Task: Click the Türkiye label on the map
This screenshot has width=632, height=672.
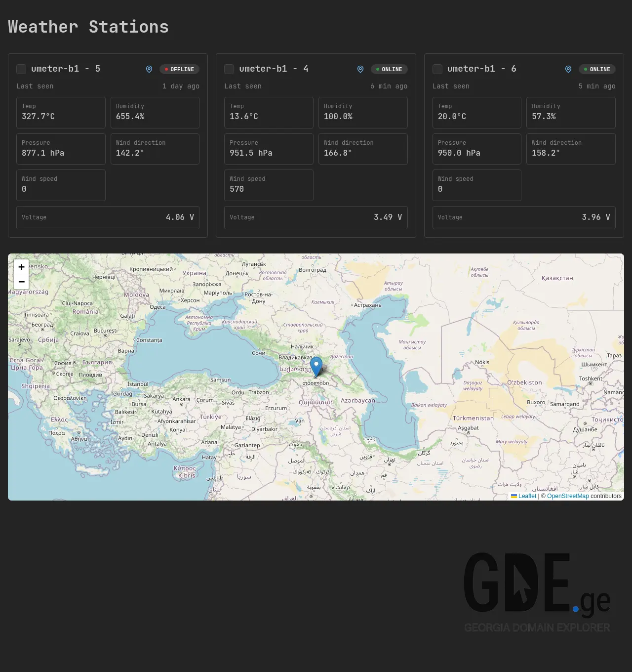Action: [211, 417]
